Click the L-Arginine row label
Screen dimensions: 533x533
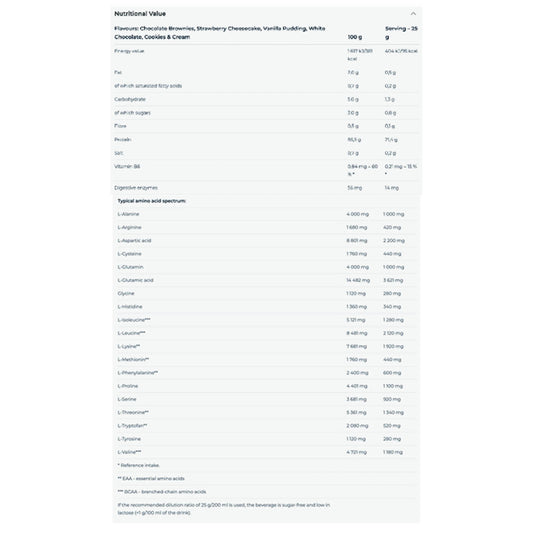pos(129,227)
